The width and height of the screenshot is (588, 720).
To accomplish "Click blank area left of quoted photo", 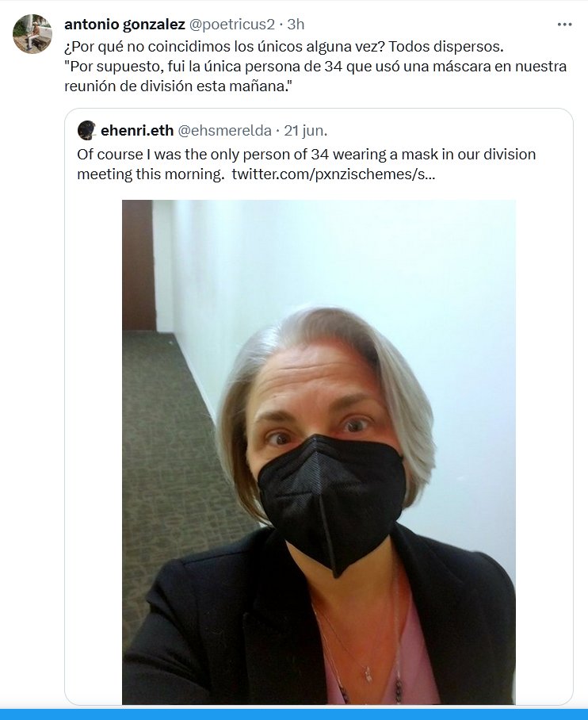I will click(x=94, y=452).
